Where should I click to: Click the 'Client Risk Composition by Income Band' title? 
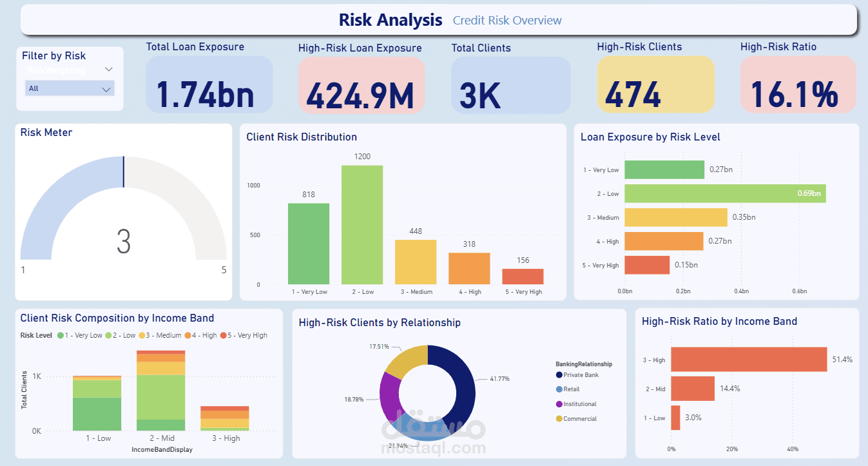click(117, 318)
